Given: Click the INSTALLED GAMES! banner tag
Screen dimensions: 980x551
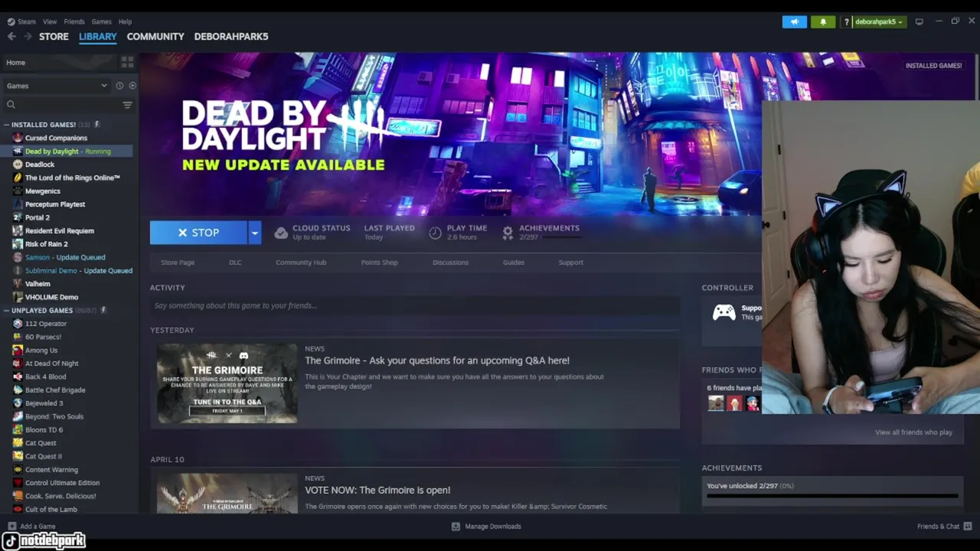Looking at the screenshot, I should click(933, 66).
